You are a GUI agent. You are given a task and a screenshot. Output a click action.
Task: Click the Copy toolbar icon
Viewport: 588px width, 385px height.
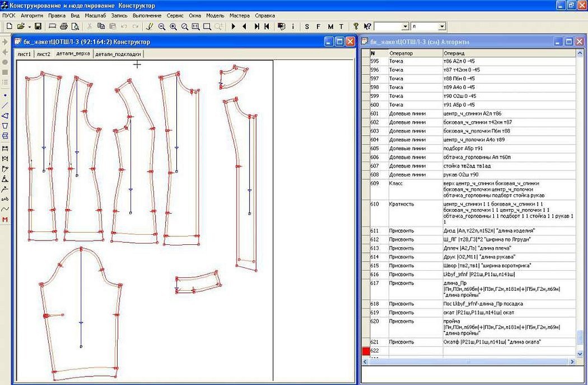pyautogui.click(x=101, y=26)
